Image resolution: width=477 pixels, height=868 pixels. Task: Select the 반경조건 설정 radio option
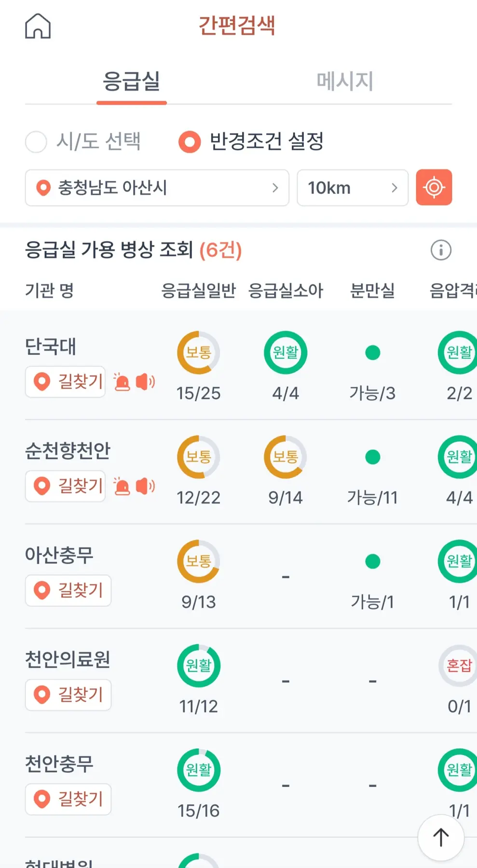(190, 142)
